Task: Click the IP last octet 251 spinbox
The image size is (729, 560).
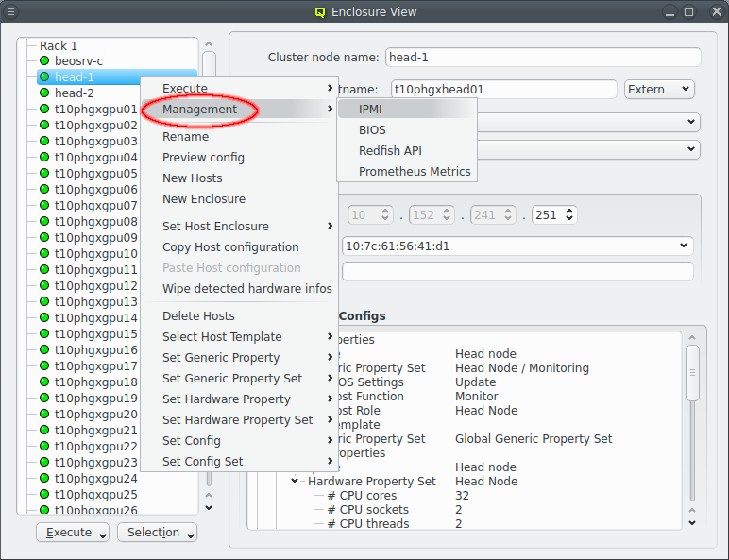Action: (x=553, y=215)
